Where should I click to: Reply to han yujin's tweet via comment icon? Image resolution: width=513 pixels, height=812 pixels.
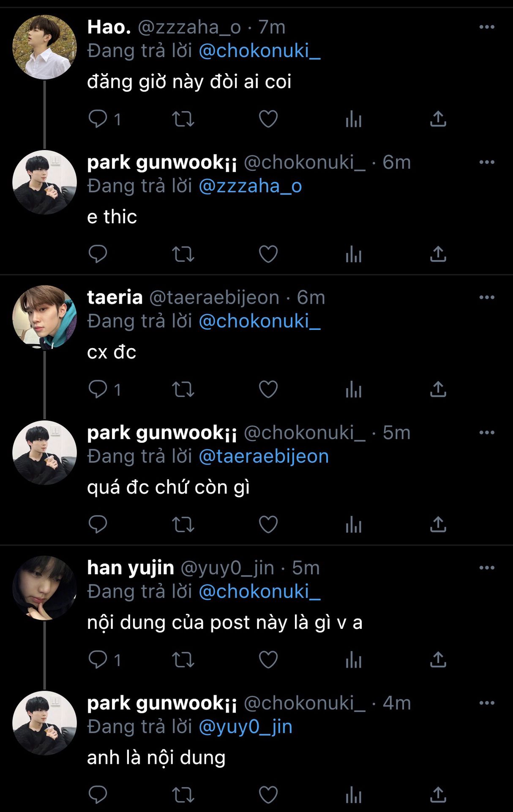[98, 660]
